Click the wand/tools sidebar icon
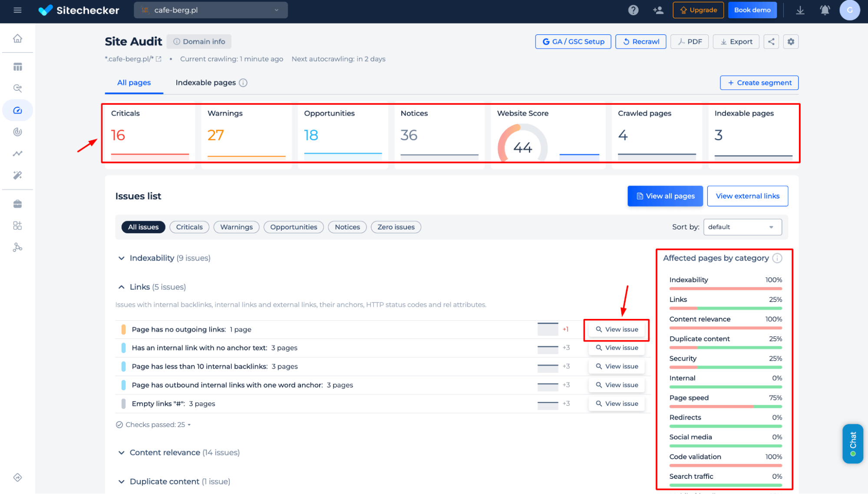This screenshot has height=494, width=868. [x=17, y=176]
